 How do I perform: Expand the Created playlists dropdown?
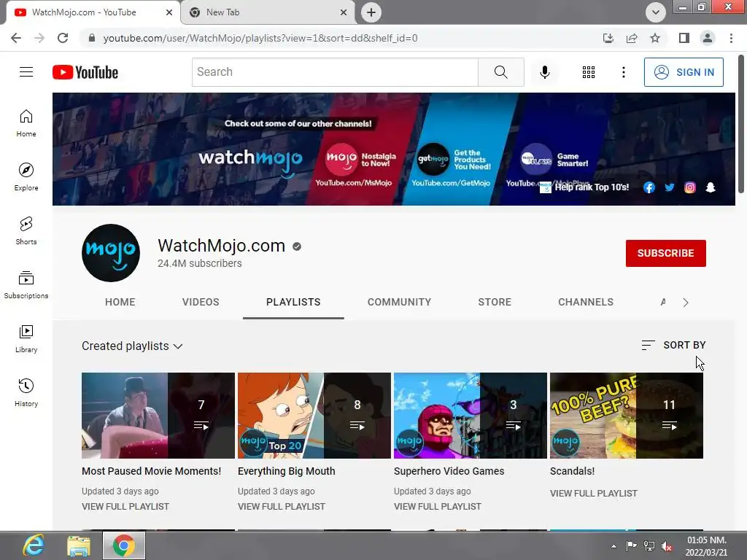pos(132,346)
